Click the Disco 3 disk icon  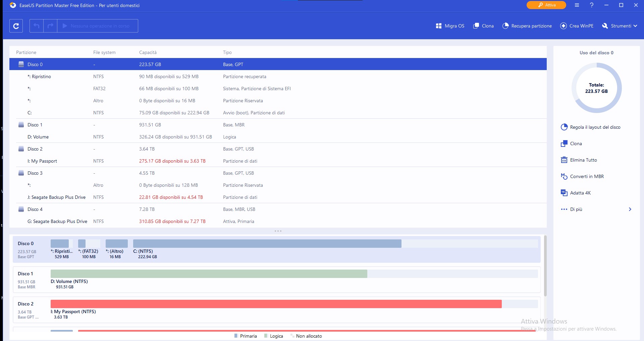[21, 173]
